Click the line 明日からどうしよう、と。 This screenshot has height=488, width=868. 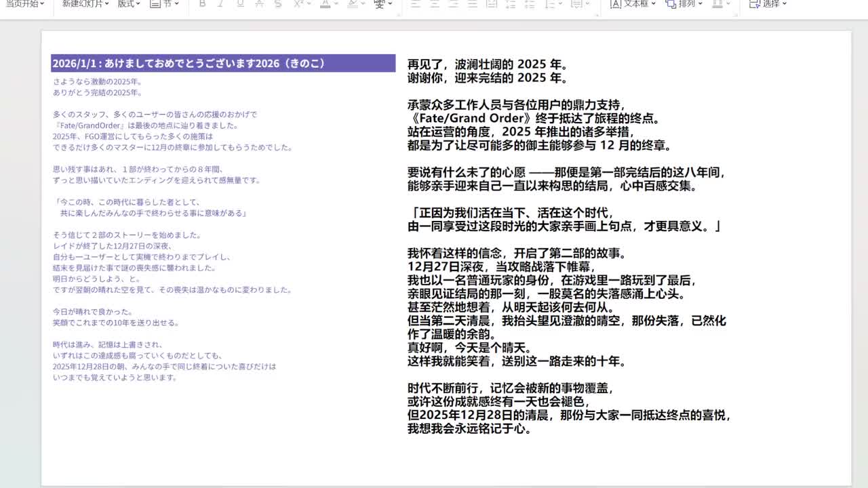97,279
